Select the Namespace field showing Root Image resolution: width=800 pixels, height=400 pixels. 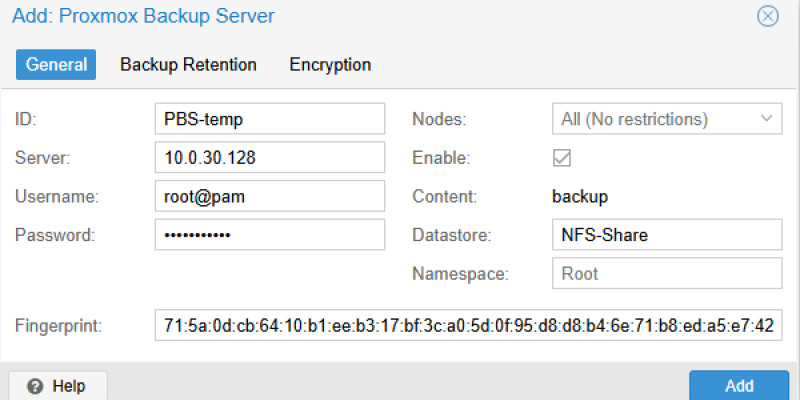click(667, 273)
